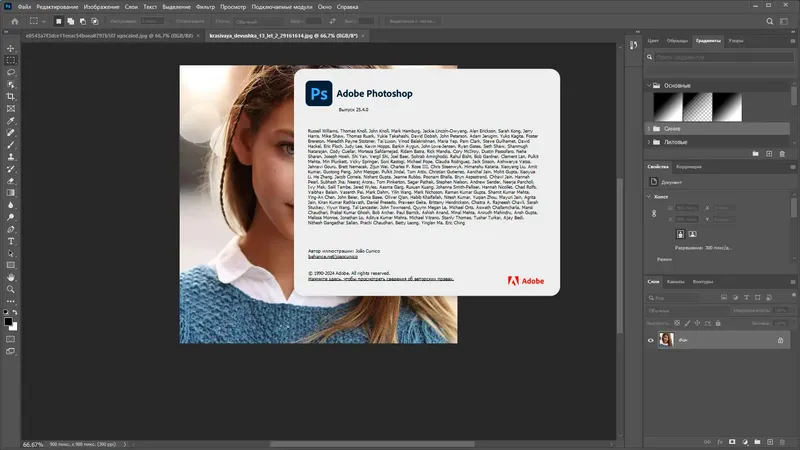Enable New selection mode button

58,21
